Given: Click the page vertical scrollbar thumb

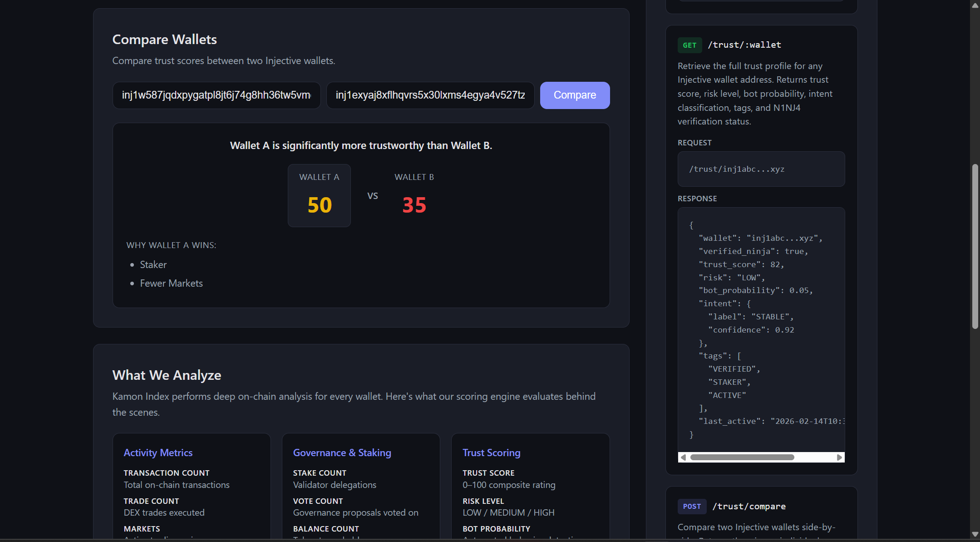Looking at the screenshot, I should coord(975,245).
